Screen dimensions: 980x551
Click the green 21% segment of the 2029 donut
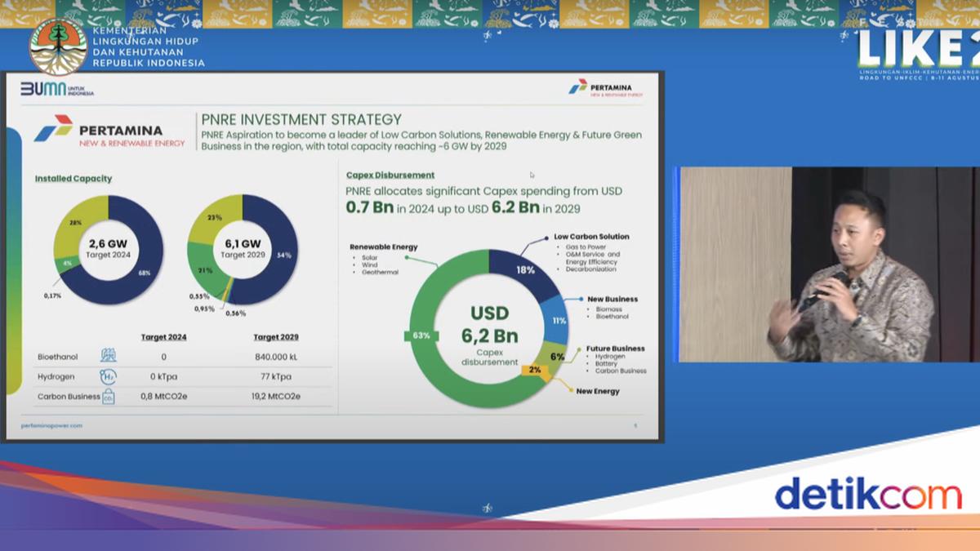pyautogui.click(x=204, y=271)
